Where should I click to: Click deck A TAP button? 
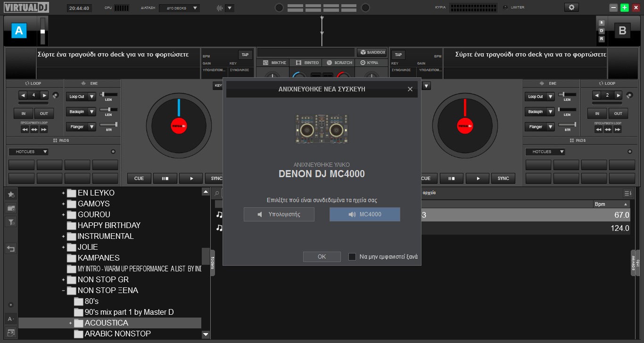click(x=245, y=55)
